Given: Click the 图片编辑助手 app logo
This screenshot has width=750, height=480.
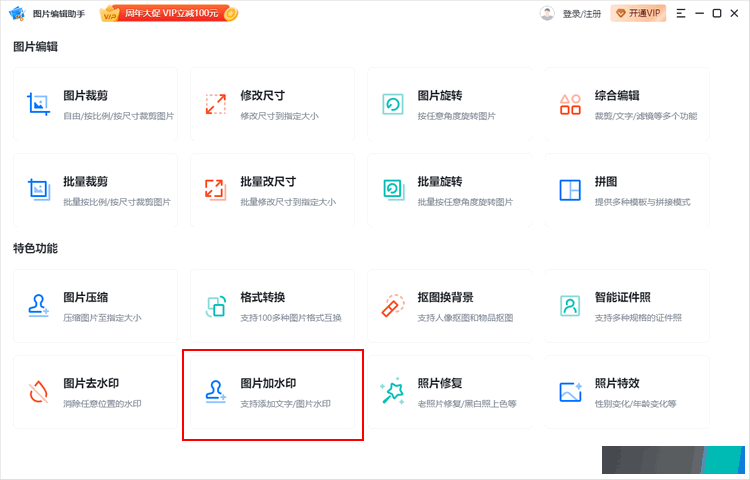Looking at the screenshot, I should click(x=17, y=13).
